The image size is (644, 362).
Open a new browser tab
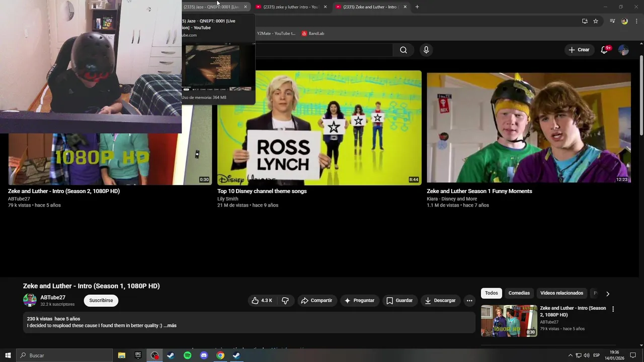(x=417, y=7)
